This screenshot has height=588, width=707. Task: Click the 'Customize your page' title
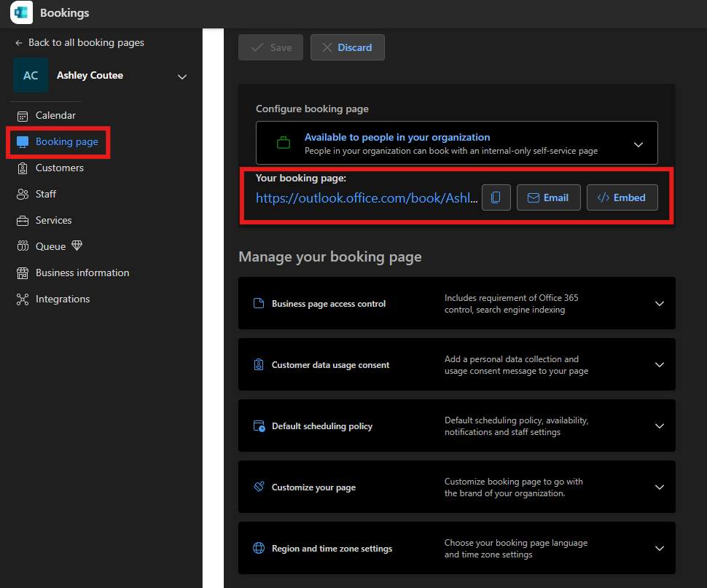pyautogui.click(x=313, y=487)
